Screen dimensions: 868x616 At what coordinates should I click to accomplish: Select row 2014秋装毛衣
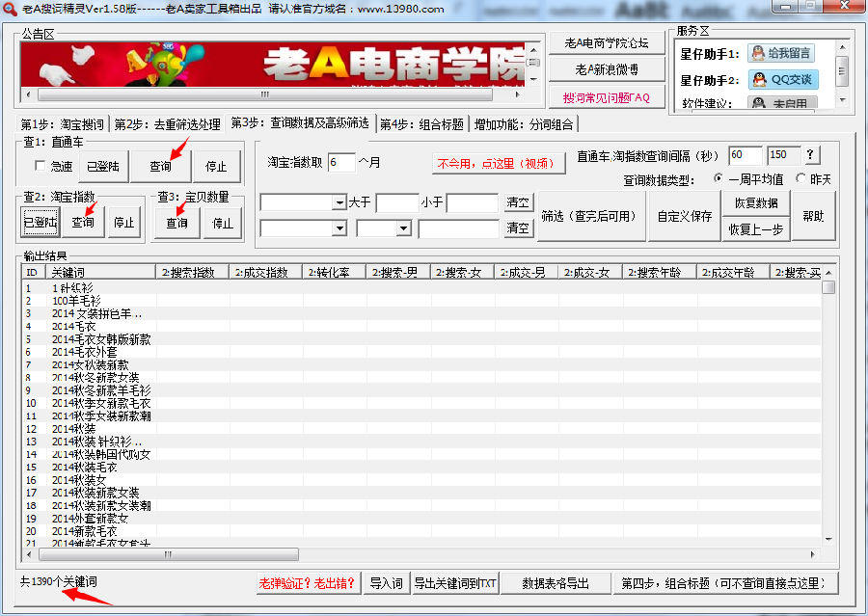421,468
